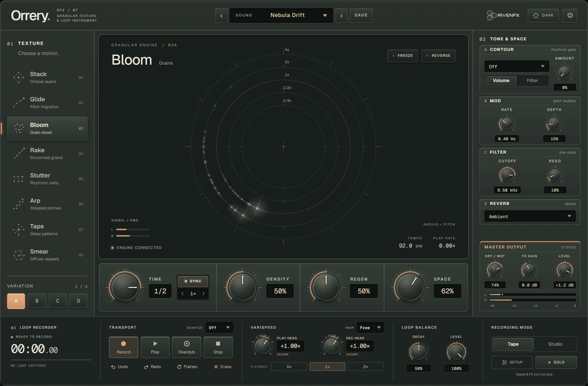Open the Nebula Drift sound dropdown
The image size is (588, 386).
point(281,16)
